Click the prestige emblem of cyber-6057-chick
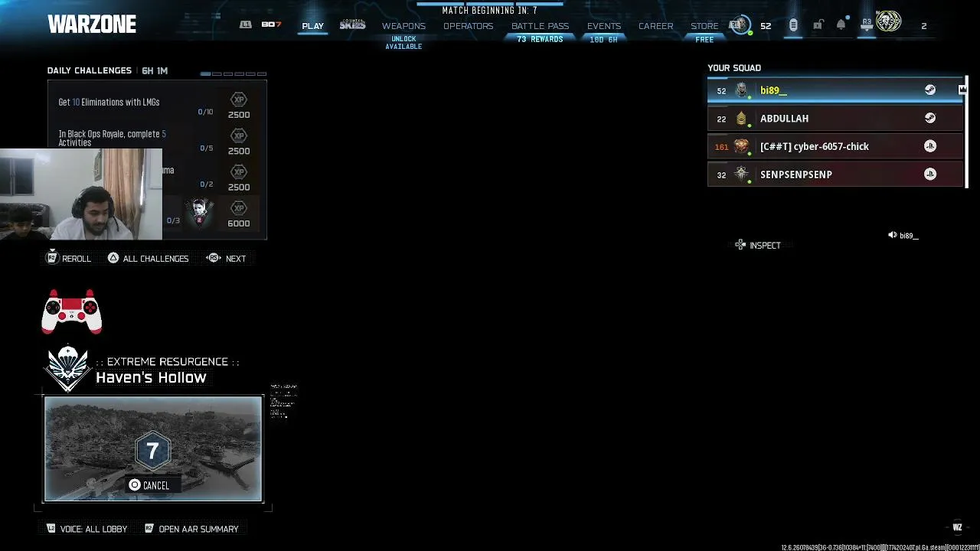The image size is (980, 551). click(x=741, y=146)
